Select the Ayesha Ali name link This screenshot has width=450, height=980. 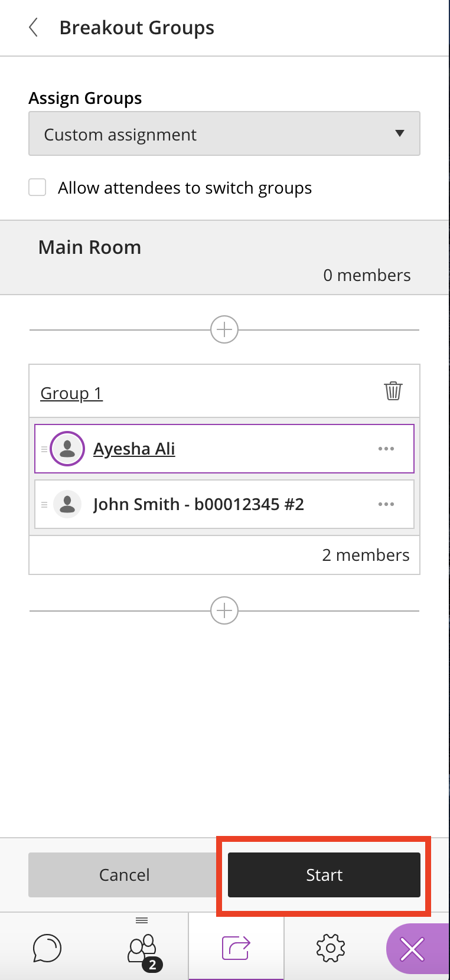click(134, 449)
